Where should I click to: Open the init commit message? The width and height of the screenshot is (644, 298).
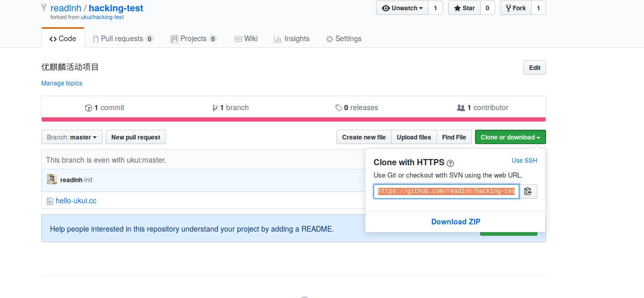(88, 180)
